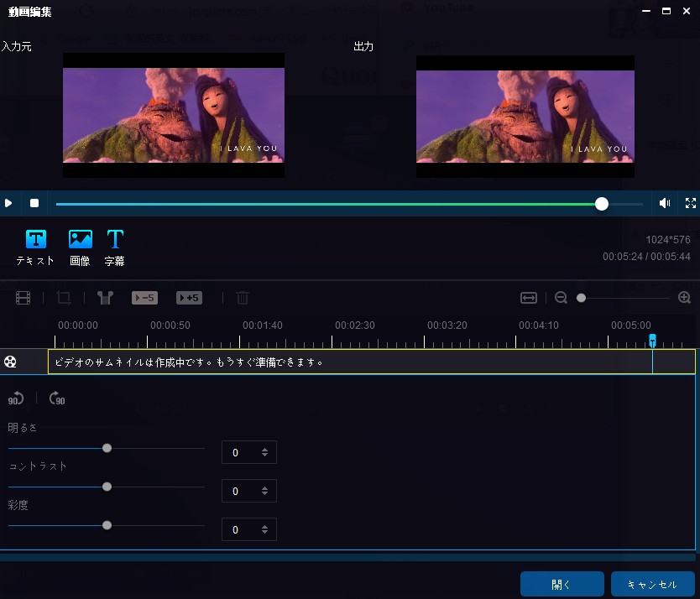Image resolution: width=700 pixels, height=599 pixels.
Task: Jump back 5 seconds
Action: [144, 298]
